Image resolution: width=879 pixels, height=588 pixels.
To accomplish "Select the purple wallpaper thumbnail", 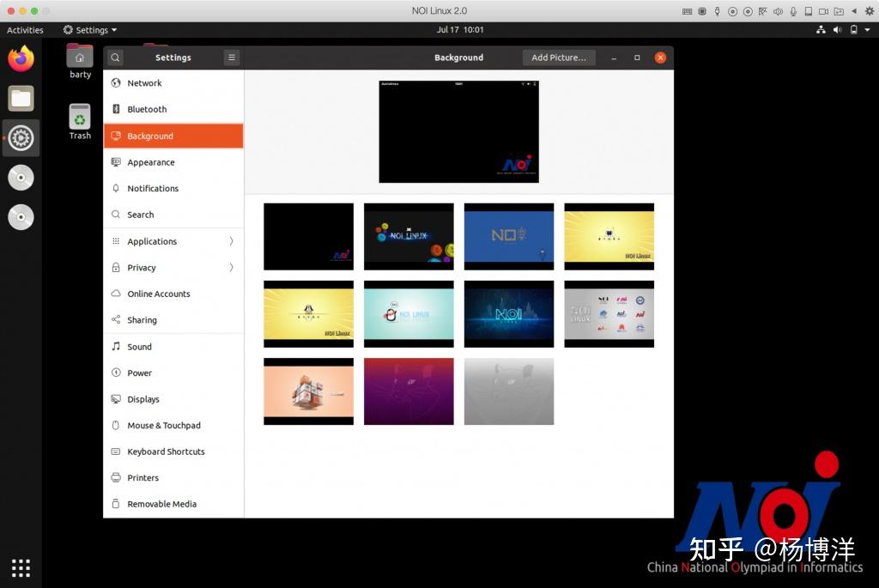I will pyautogui.click(x=409, y=391).
